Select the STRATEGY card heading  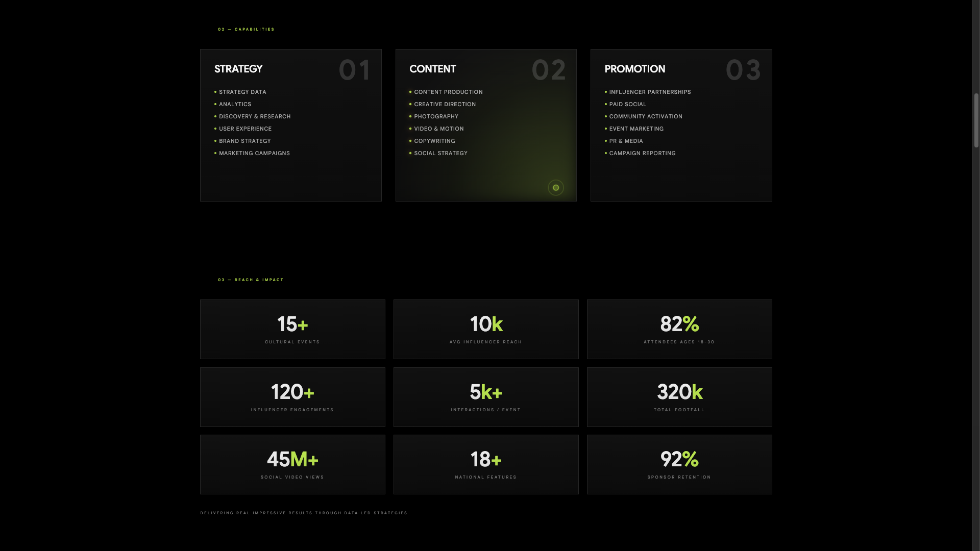click(238, 69)
